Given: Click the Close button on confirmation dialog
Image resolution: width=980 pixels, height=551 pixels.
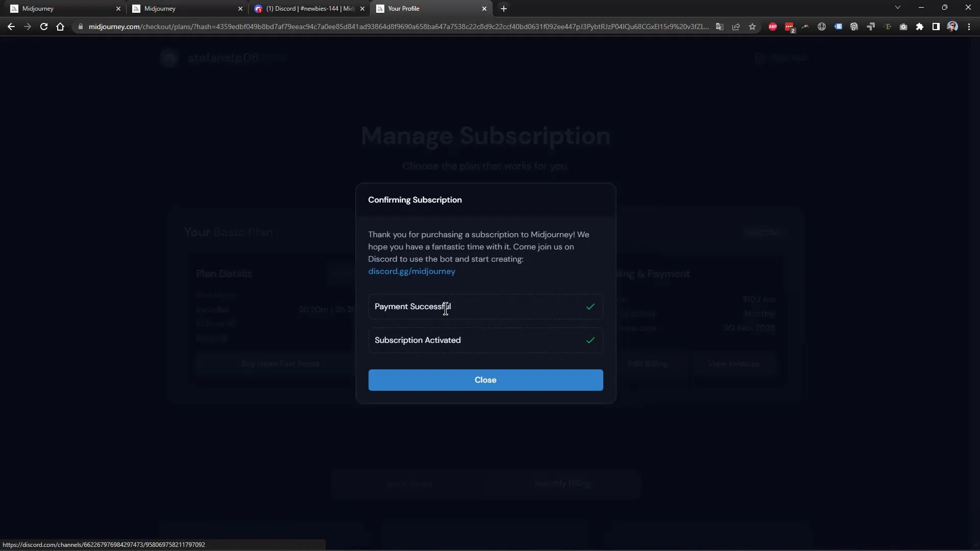Looking at the screenshot, I should (x=485, y=380).
